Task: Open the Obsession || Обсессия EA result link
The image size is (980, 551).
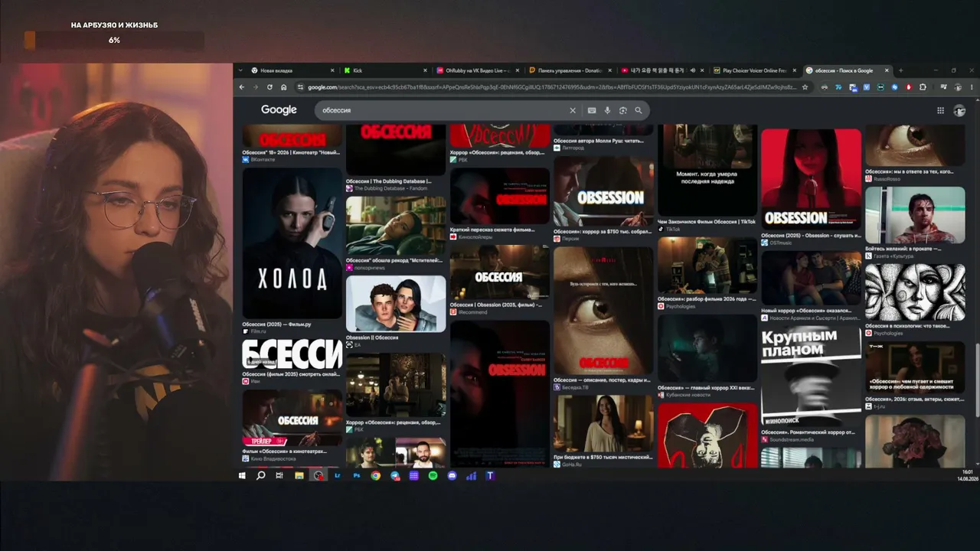Action: (x=372, y=337)
